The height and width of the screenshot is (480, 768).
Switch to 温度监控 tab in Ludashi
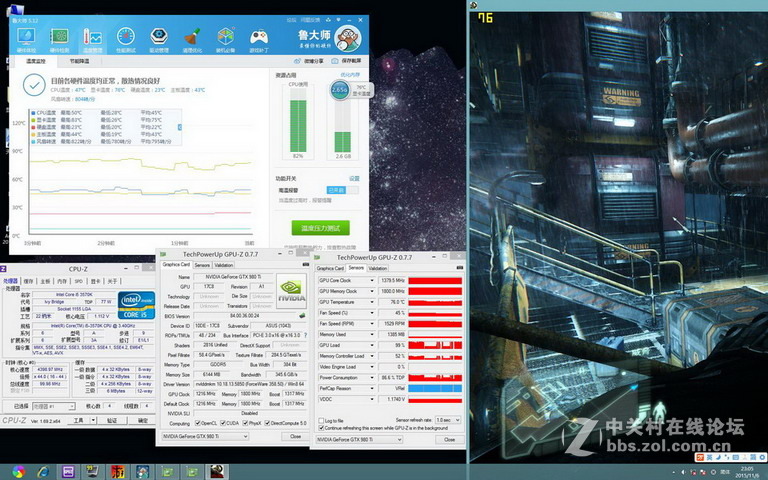35,61
